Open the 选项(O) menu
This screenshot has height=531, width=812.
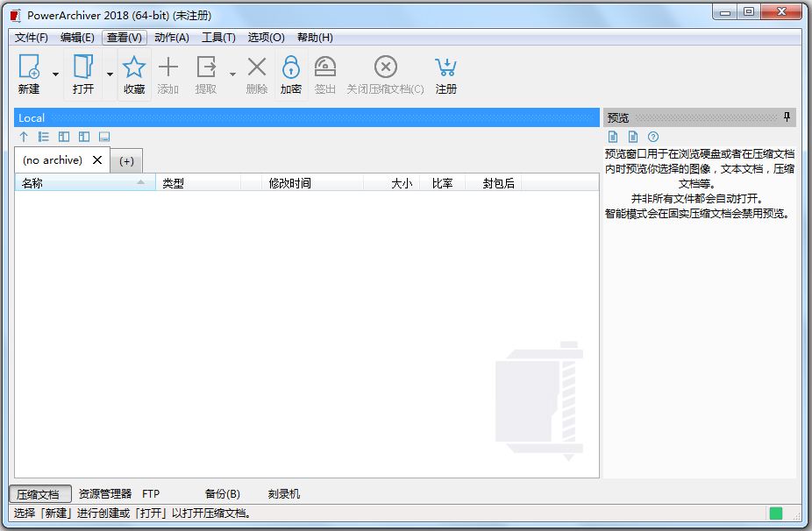click(267, 38)
